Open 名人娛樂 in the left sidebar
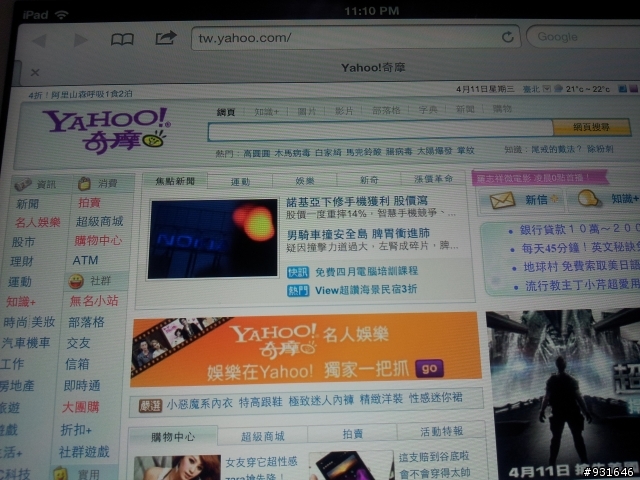This screenshot has width=640, height=480. point(38,222)
